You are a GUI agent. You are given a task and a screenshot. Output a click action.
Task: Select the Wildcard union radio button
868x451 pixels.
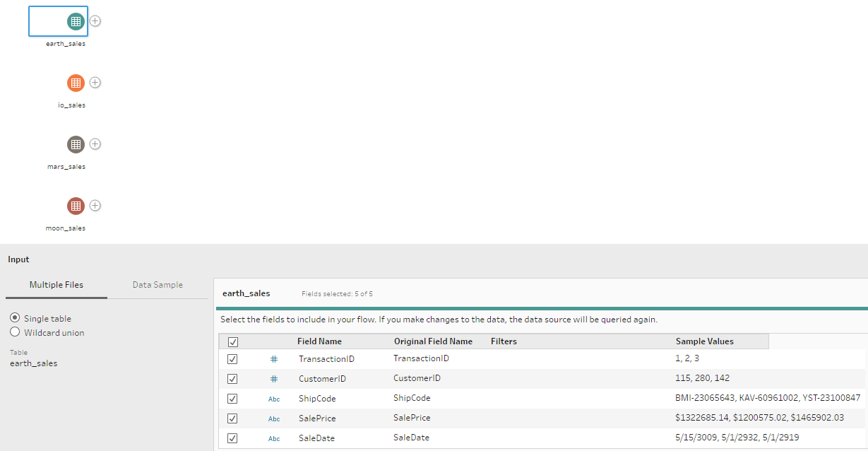[x=14, y=332]
